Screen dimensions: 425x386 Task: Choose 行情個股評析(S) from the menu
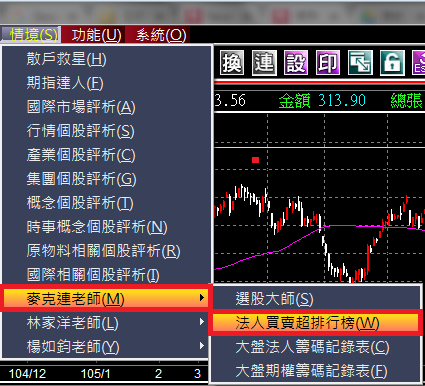point(107,131)
